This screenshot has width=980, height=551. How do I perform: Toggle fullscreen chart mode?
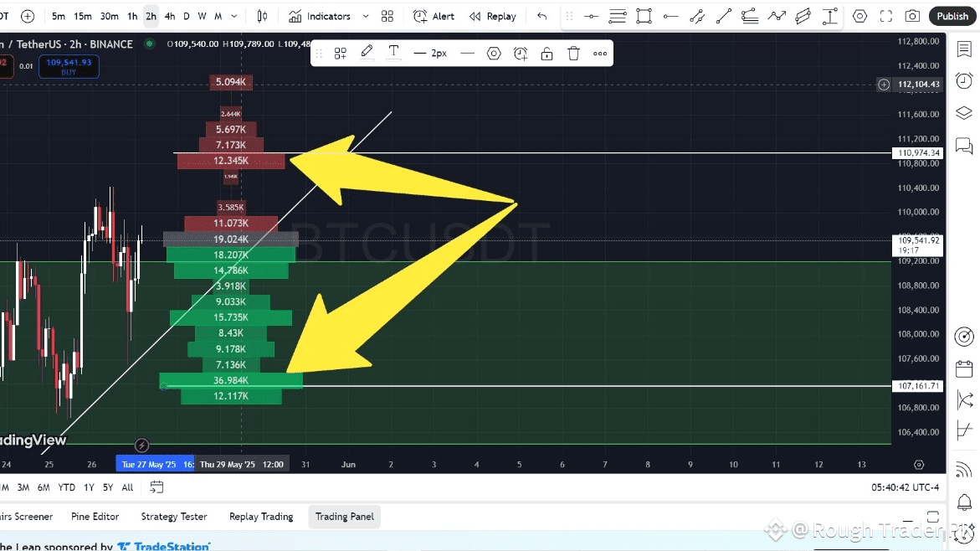[x=886, y=16]
